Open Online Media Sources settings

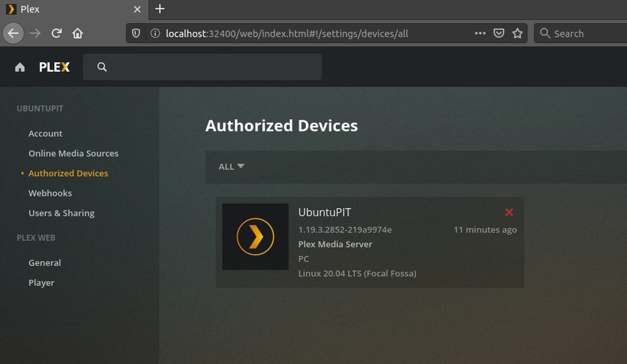pos(74,153)
